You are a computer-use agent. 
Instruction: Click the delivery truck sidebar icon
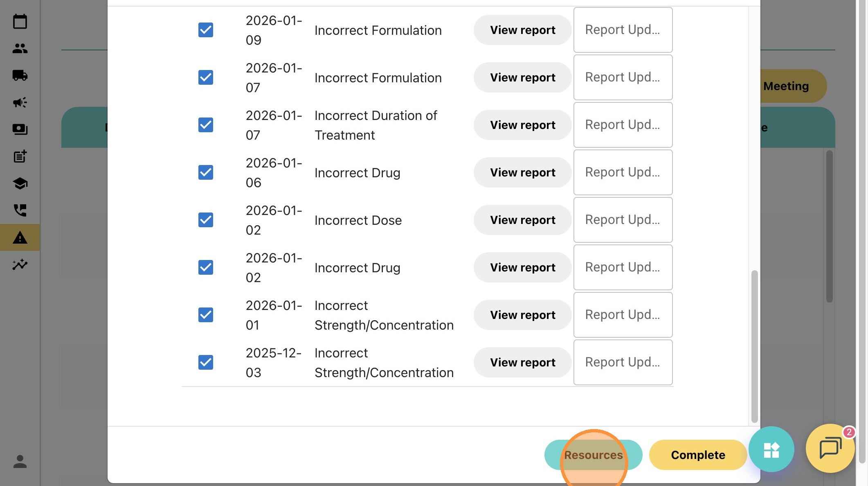coord(20,75)
